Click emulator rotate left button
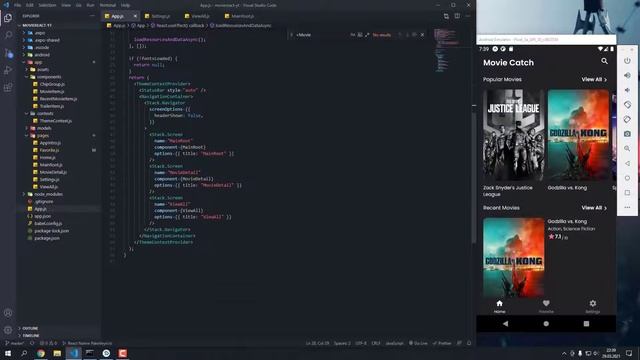Image resolution: width=640 pixels, height=360 pixels. pyautogui.click(x=627, y=105)
